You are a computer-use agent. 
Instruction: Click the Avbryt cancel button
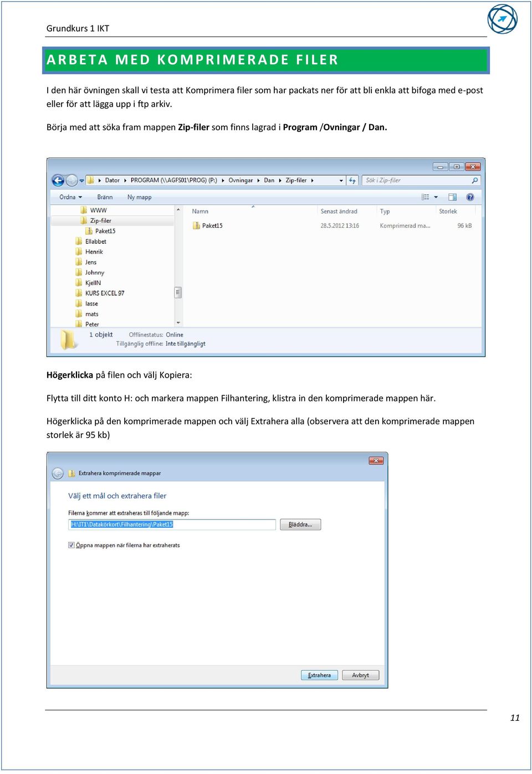pos(360,675)
